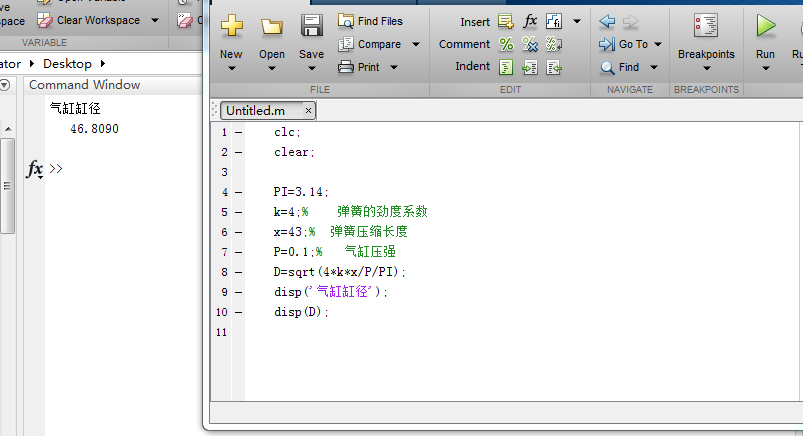Click the Insert section icon

pyautogui.click(x=505, y=22)
